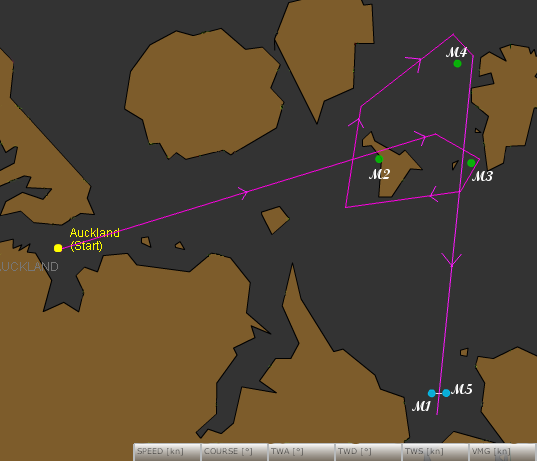Click the white M4 text label

pyautogui.click(x=456, y=53)
